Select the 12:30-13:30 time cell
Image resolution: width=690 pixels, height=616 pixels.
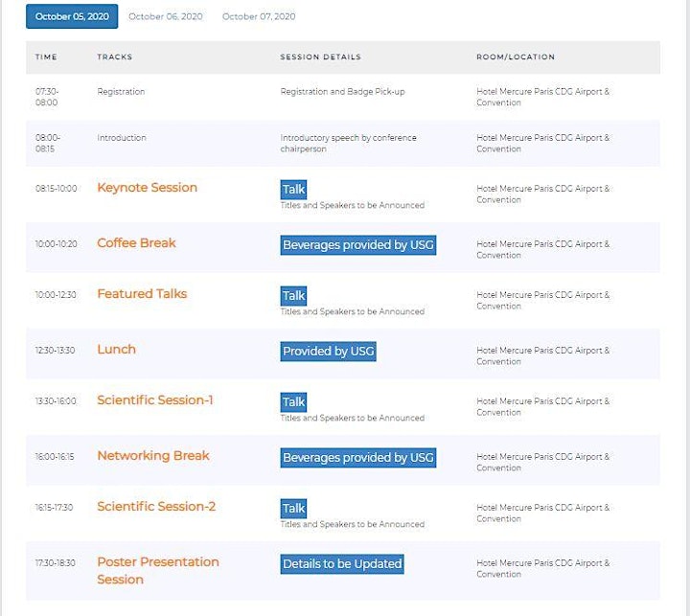tap(55, 351)
